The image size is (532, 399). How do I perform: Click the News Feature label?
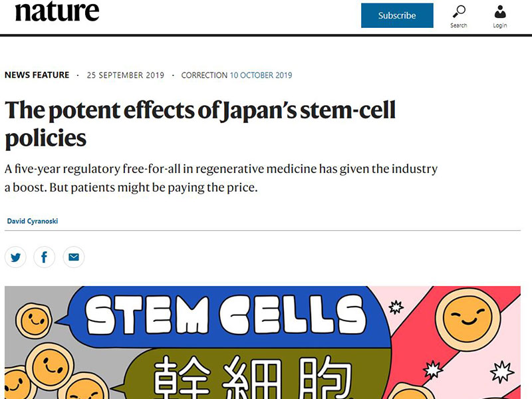coord(37,75)
